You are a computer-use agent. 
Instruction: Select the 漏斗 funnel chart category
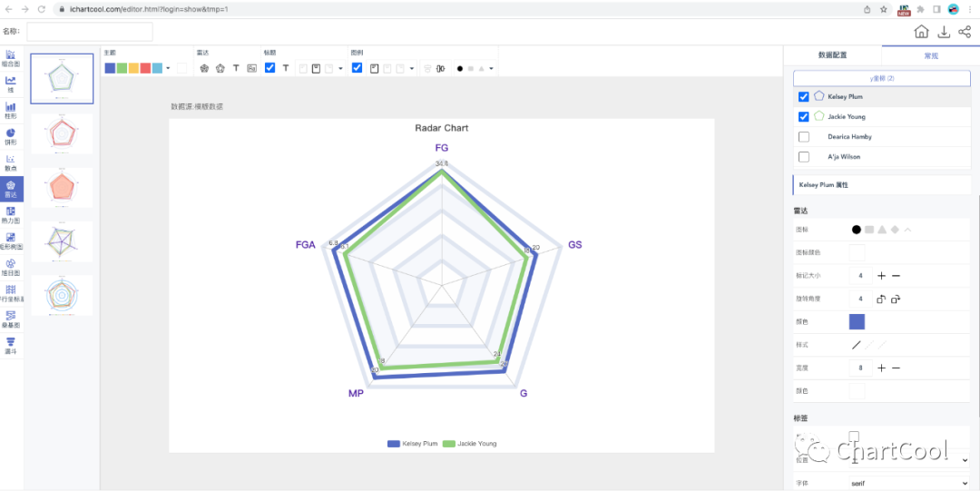(11, 346)
